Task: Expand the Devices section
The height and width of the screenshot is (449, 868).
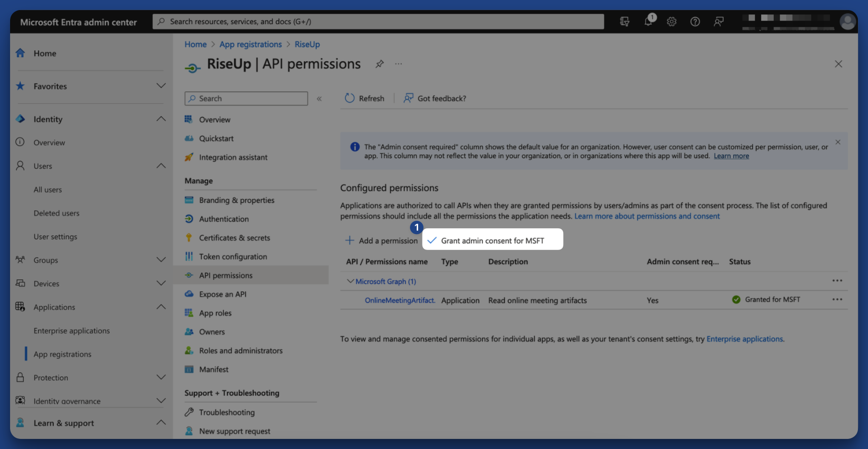Action: pyautogui.click(x=161, y=283)
